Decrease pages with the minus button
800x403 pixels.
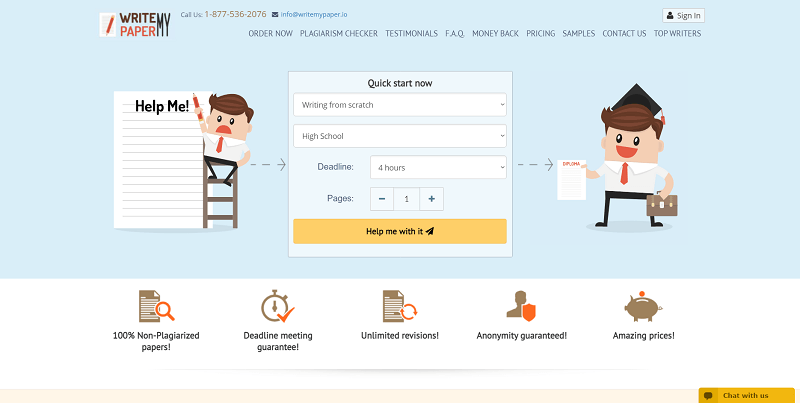click(382, 199)
